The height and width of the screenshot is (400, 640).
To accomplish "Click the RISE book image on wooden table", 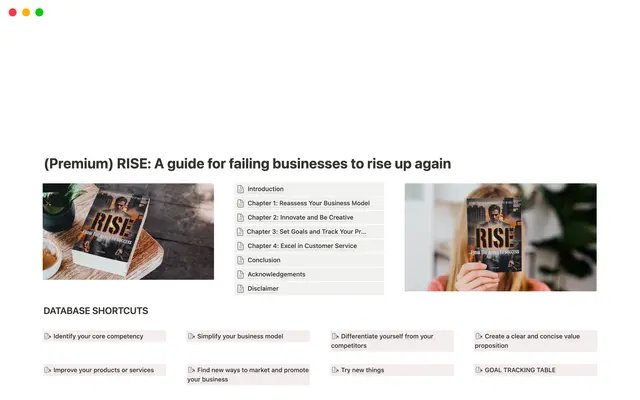I will click(128, 232).
